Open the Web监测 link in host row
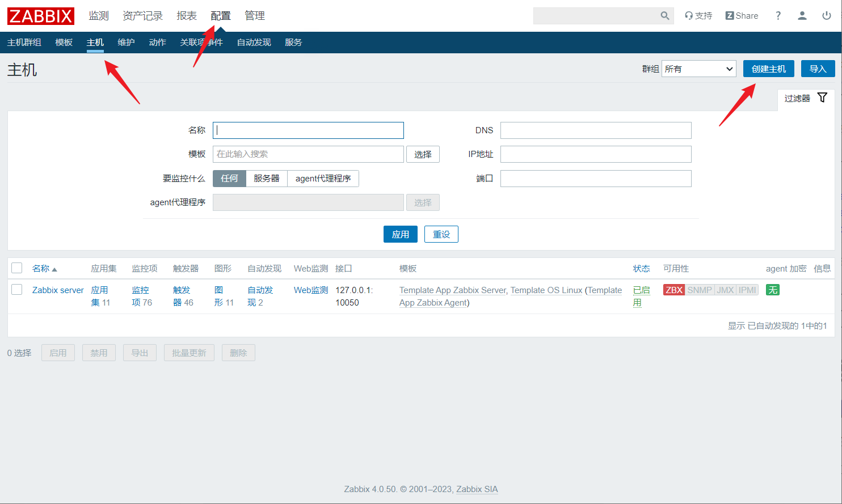Screen dimensions: 842x504 (x=311, y=290)
